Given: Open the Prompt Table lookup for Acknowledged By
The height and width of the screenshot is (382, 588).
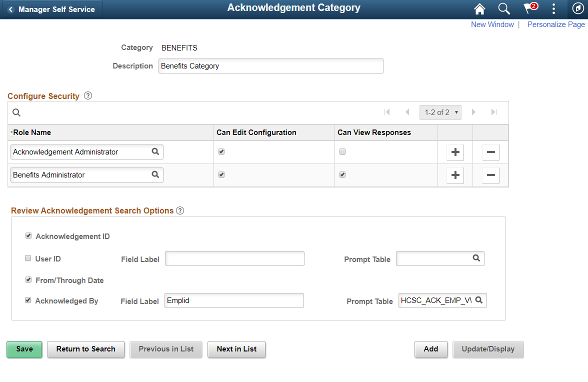Looking at the screenshot, I should click(479, 300).
